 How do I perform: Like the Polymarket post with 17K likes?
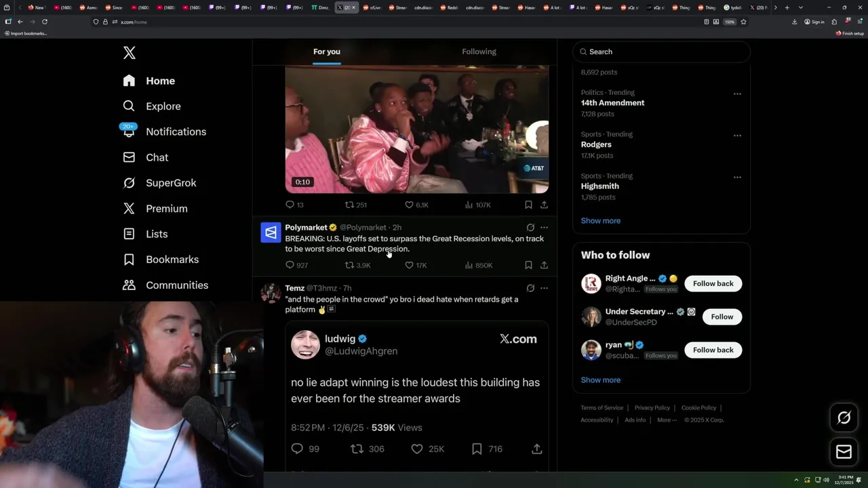point(416,265)
